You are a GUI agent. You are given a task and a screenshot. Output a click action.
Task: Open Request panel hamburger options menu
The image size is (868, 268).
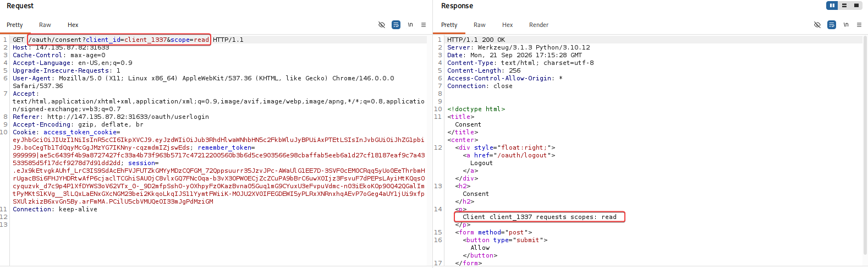(x=424, y=25)
